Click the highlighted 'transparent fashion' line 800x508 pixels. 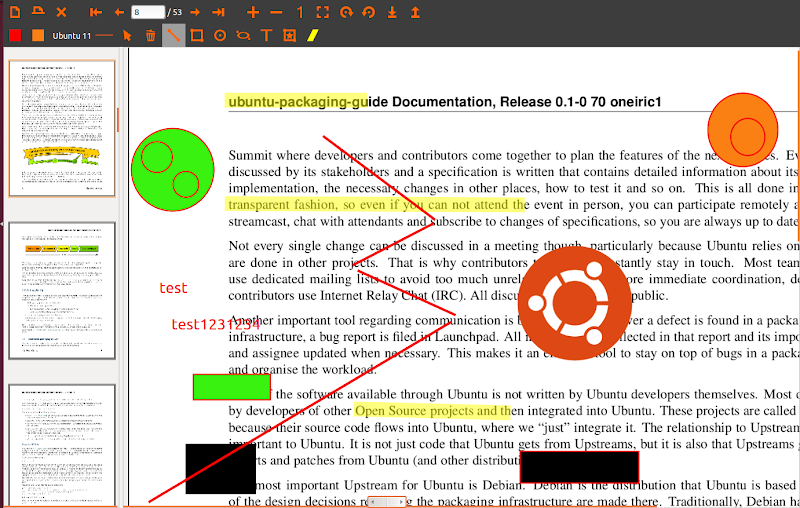click(375, 205)
